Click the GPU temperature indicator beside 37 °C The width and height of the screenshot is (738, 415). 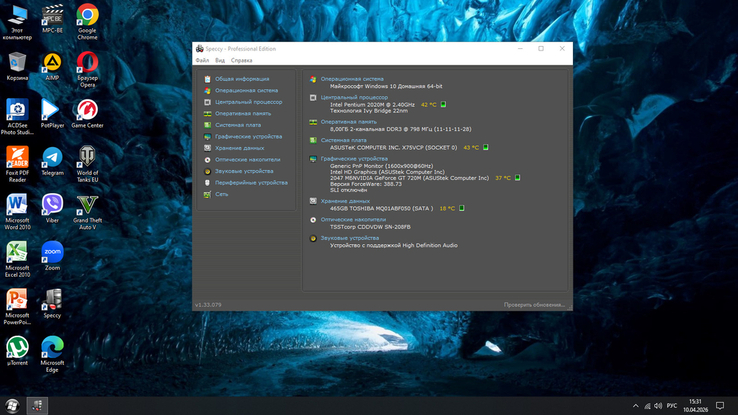517,178
